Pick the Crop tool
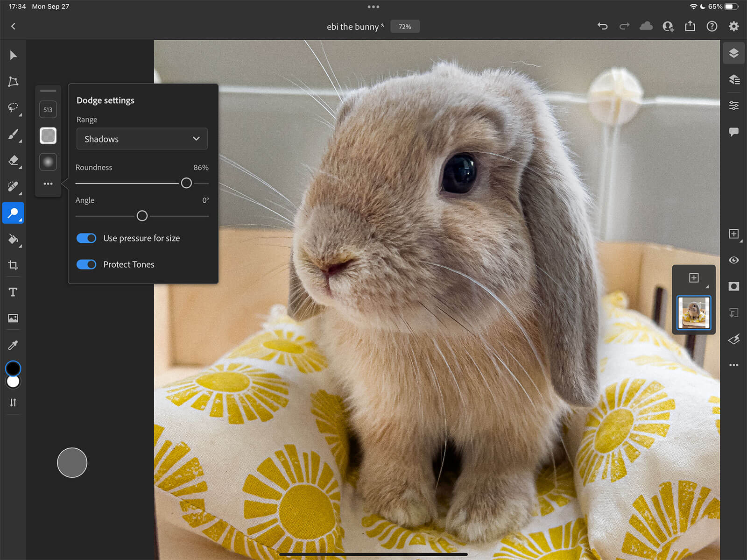 click(13, 265)
